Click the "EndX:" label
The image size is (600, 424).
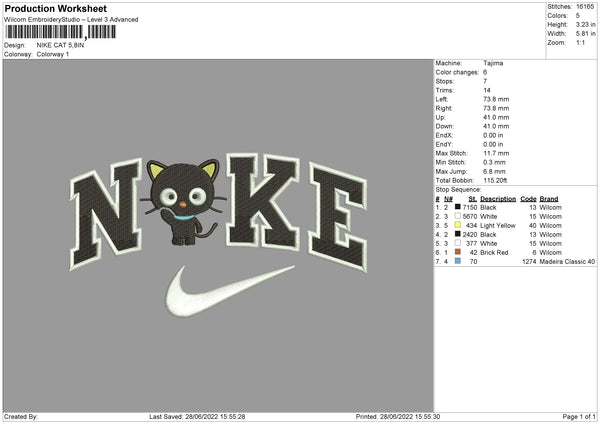444,135
